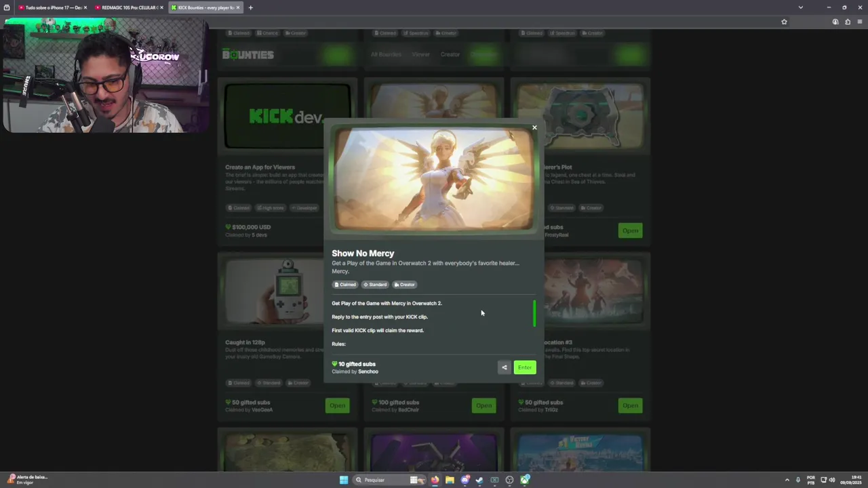This screenshot has height=488, width=868.
Task: Click the green scrollbar in the popup description
Action: (534, 313)
